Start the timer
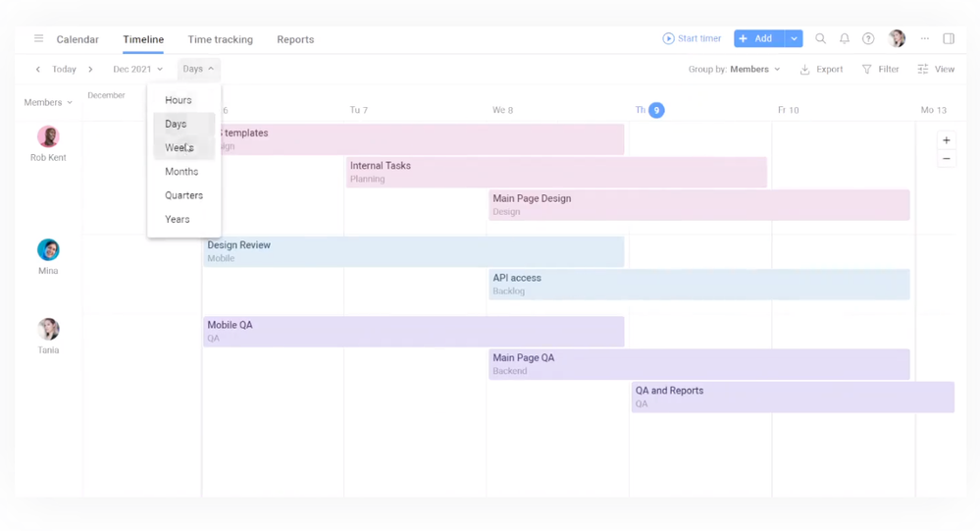The image size is (980, 531). [692, 39]
